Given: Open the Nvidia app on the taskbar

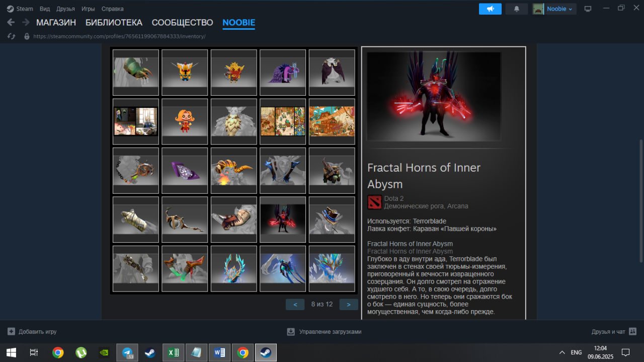Looking at the screenshot, I should (x=104, y=352).
